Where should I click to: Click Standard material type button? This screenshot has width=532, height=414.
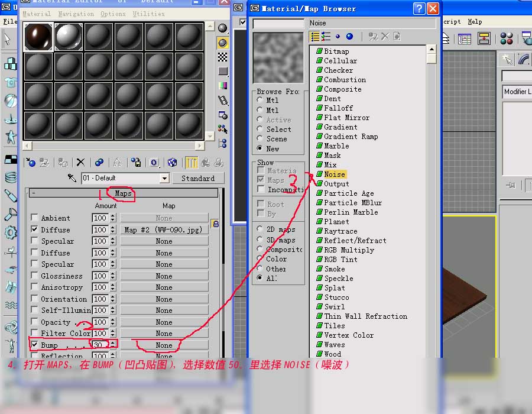point(198,178)
